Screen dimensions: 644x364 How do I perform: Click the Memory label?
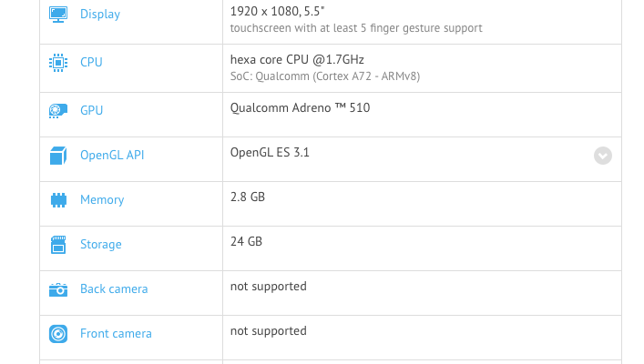[102, 200]
